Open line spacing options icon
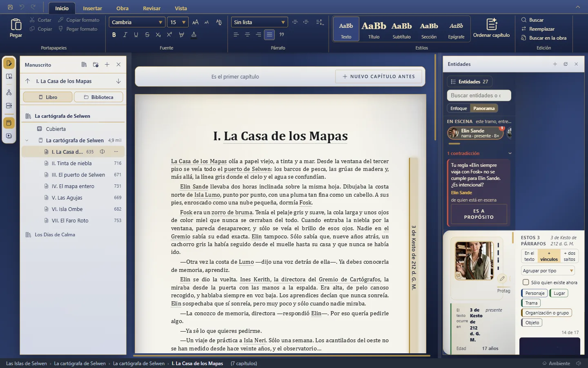This screenshot has width=588, height=368. pyautogui.click(x=320, y=22)
